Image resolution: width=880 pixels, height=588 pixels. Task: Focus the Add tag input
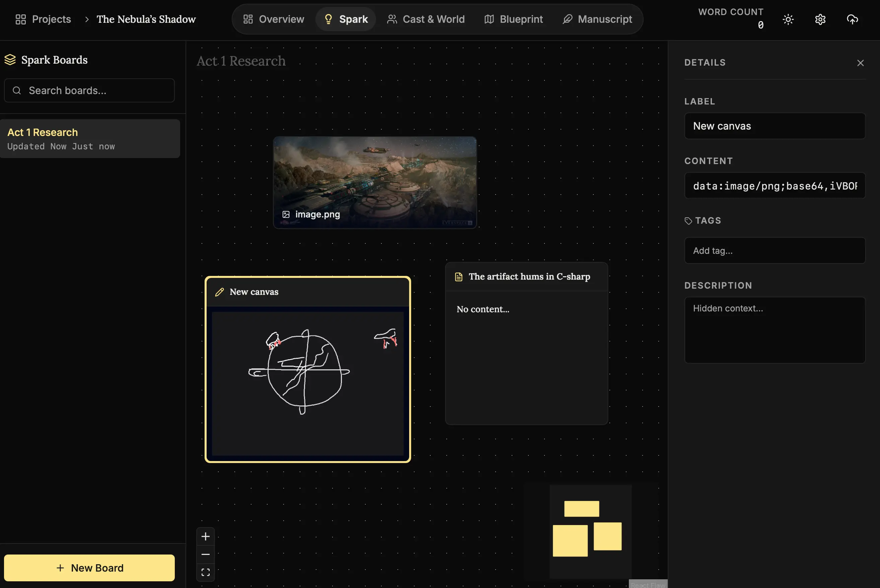click(x=775, y=250)
